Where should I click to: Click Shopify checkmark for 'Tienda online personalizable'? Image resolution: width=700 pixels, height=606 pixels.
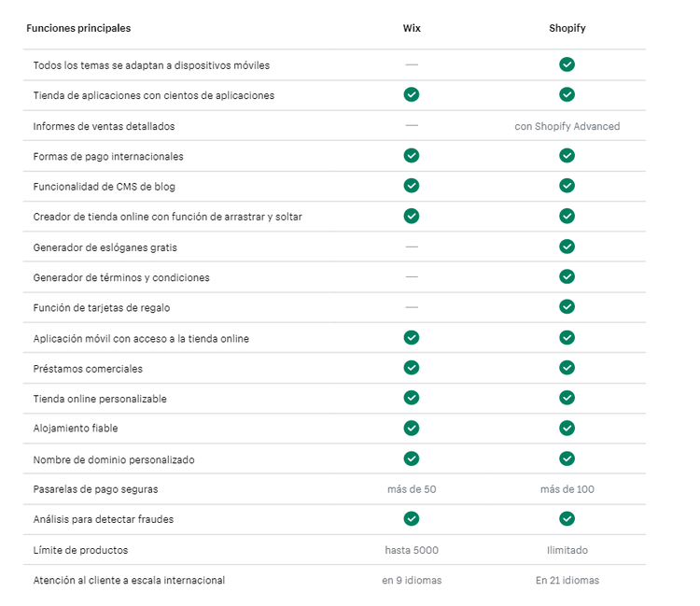[x=567, y=398]
